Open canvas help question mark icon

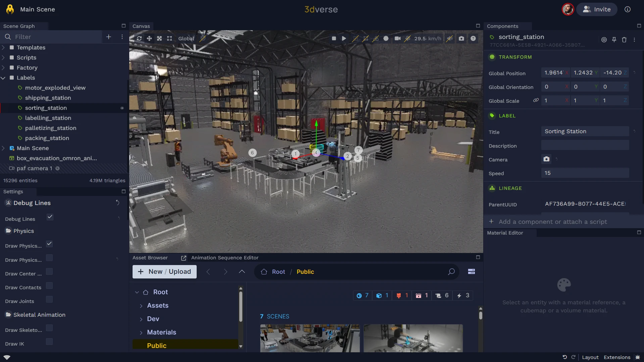(x=473, y=39)
